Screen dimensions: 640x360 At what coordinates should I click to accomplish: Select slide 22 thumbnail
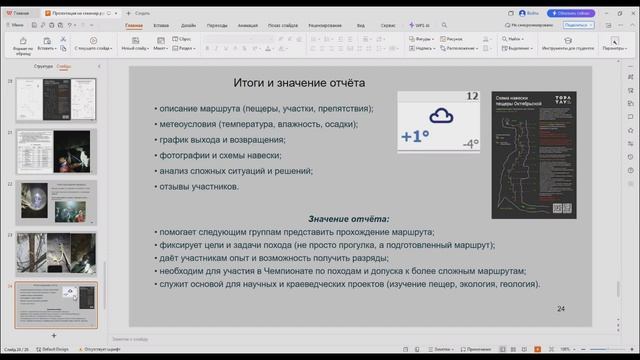[x=56, y=203]
